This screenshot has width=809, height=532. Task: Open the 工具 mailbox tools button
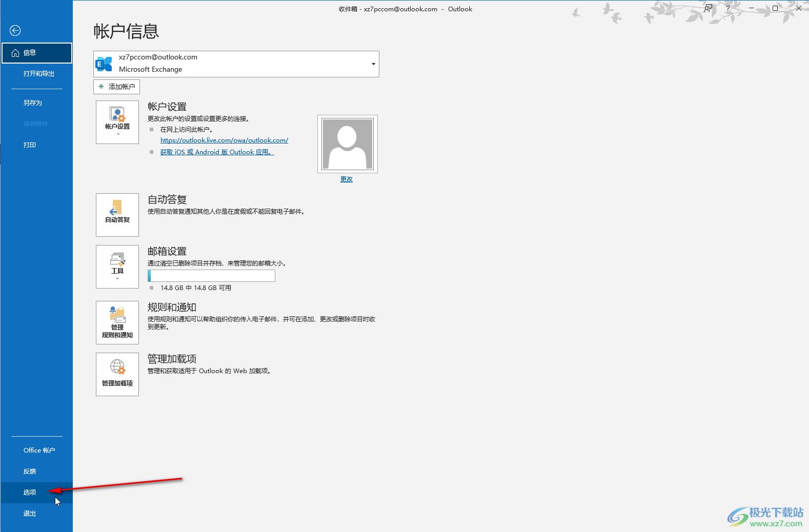click(117, 267)
